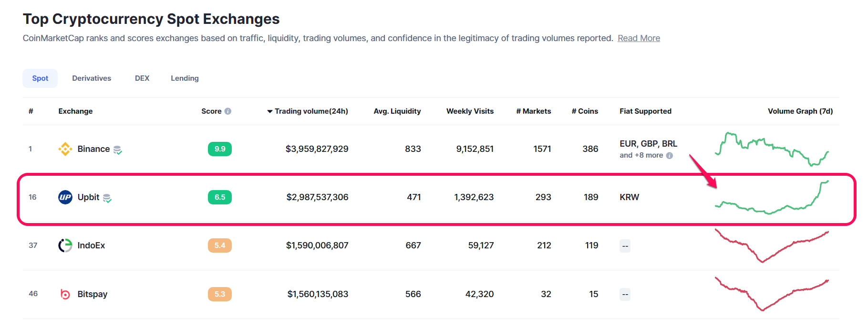Open the Read More link
Image resolution: width=868 pixels, height=320 pixels.
coord(639,38)
